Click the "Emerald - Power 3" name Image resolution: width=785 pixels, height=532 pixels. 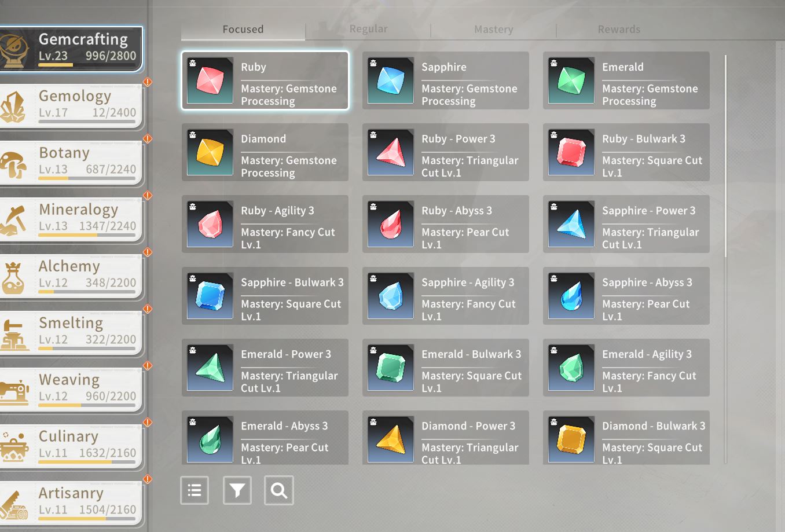[x=286, y=354]
